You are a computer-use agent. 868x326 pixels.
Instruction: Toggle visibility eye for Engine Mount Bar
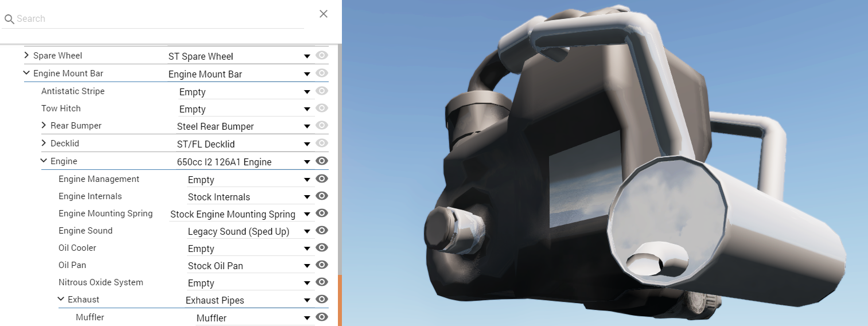pos(322,73)
